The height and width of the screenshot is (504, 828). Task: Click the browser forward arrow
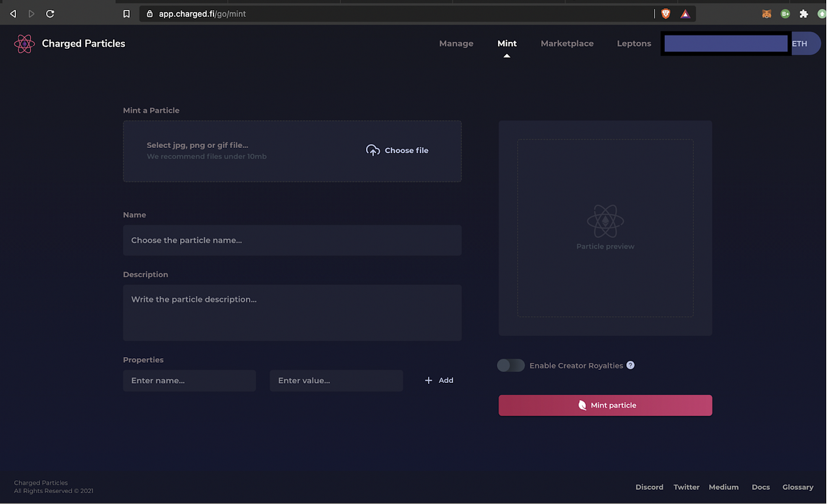(31, 14)
